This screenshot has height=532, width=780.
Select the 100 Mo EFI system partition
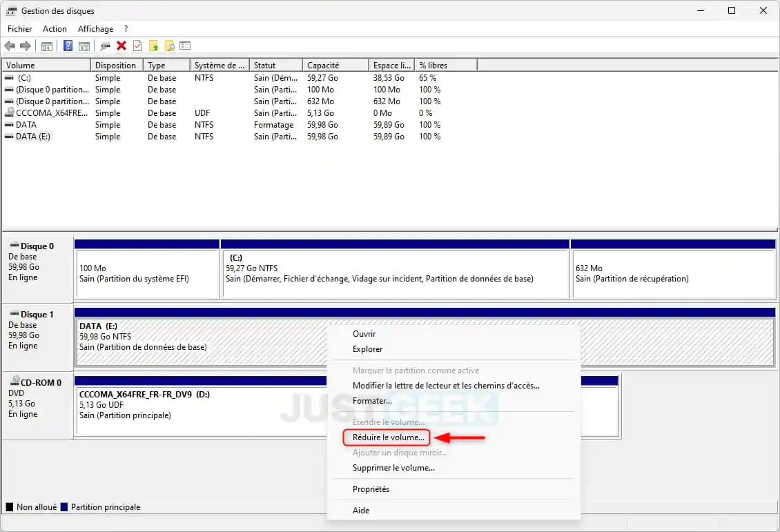click(147, 273)
